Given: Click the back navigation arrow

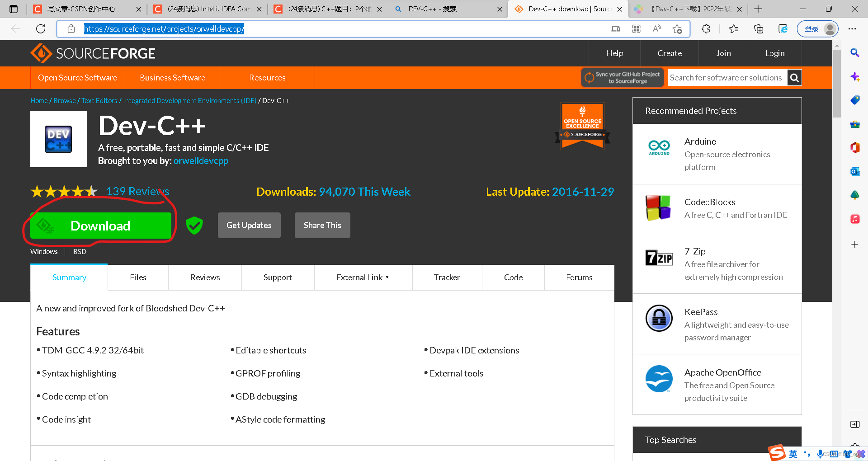Looking at the screenshot, I should click(x=16, y=29).
